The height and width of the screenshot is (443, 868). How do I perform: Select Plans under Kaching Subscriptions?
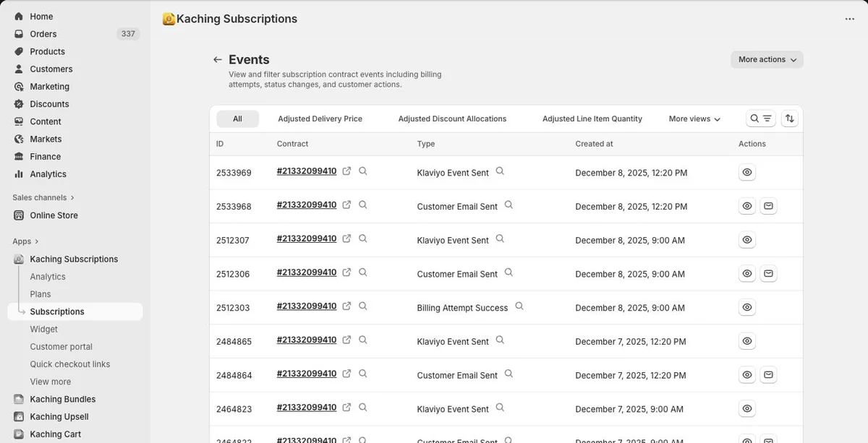pyautogui.click(x=41, y=294)
